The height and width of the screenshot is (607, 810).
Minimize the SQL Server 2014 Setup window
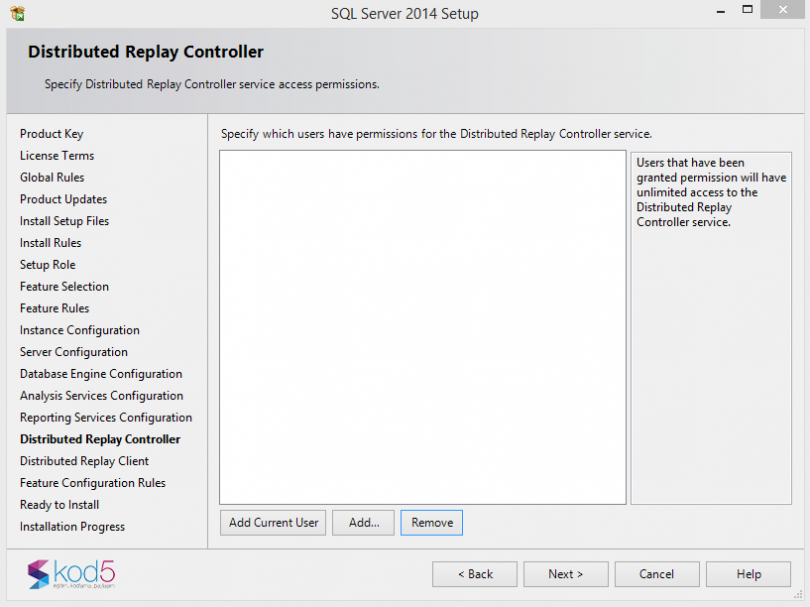click(x=719, y=10)
